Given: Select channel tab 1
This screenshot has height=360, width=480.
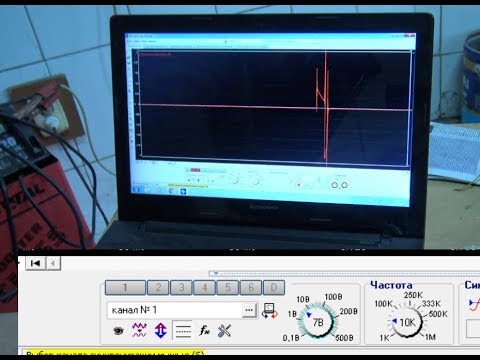Looking at the screenshot, I should point(125,287).
